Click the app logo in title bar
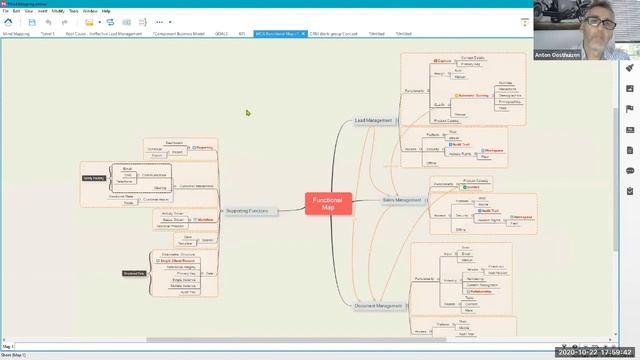The image size is (640, 360). coord(3,3)
